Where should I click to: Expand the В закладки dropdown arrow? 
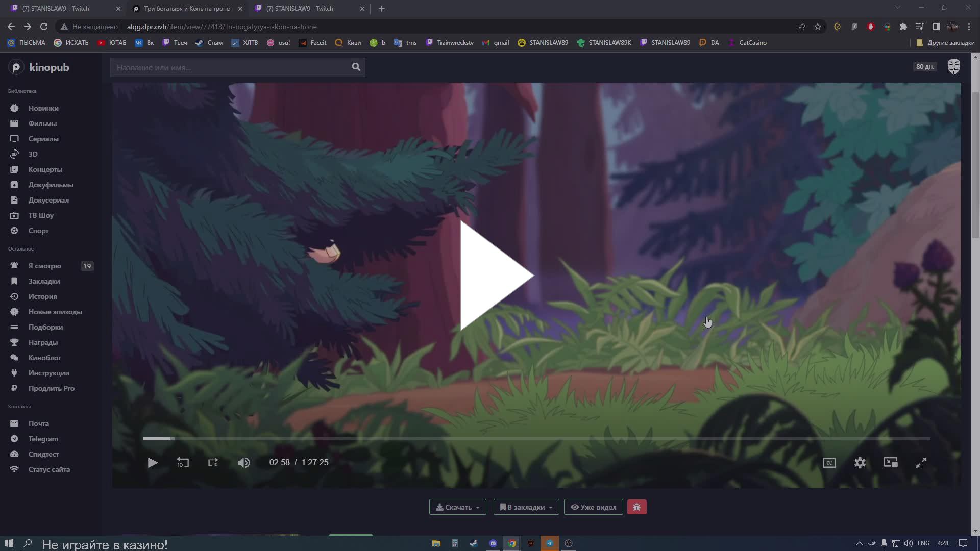tap(550, 507)
